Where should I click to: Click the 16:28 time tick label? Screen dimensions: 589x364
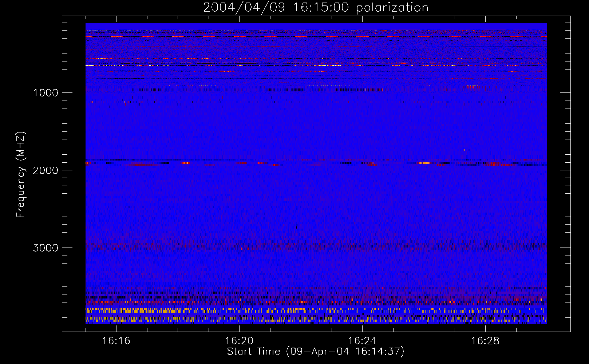(485, 341)
